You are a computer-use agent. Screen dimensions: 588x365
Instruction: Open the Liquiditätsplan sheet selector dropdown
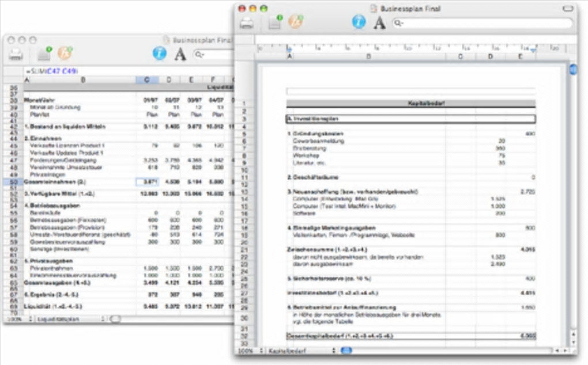pyautogui.click(x=70, y=319)
